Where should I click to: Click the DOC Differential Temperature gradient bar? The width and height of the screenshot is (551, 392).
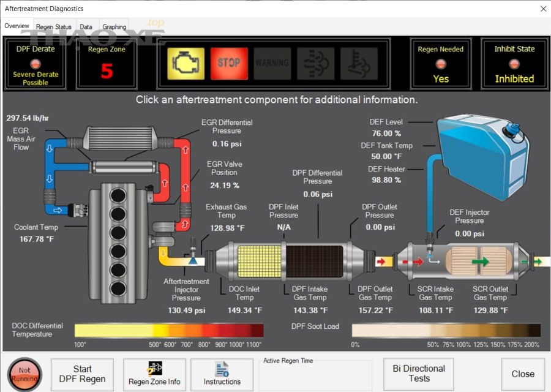[x=169, y=331]
